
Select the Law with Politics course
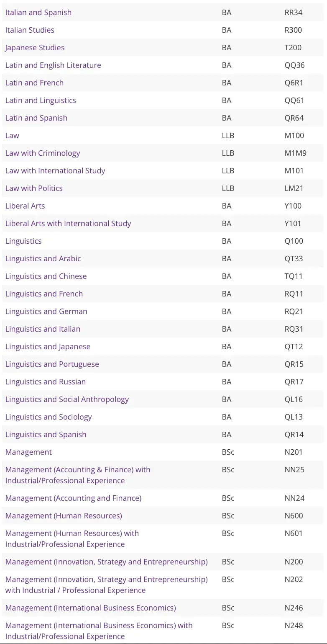click(x=34, y=188)
